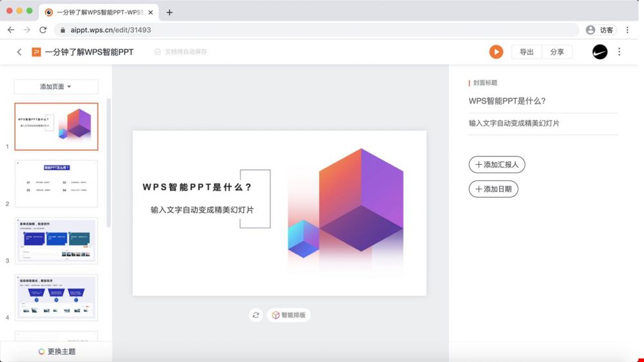Screen dimensions: 644x362
Task: Click the back arrow beside document title
Action: tap(19, 52)
